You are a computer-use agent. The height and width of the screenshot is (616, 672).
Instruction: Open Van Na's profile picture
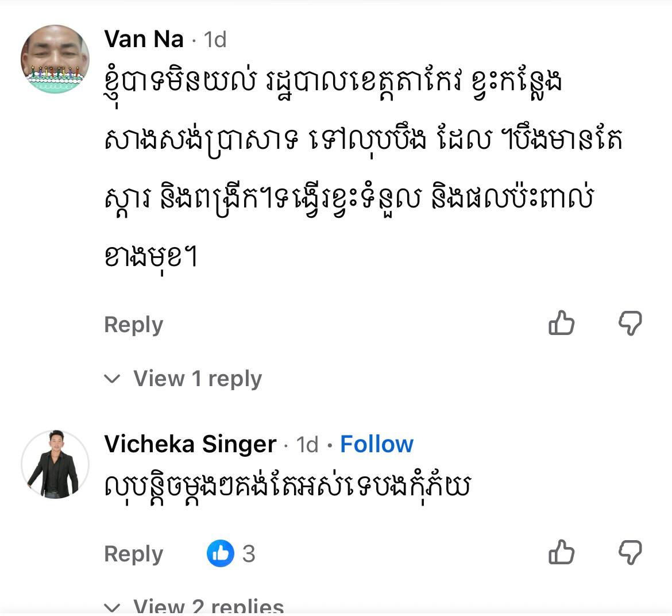55,59
